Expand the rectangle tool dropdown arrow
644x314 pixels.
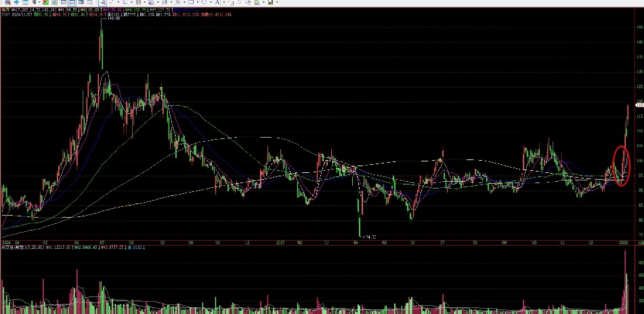coord(198,3)
